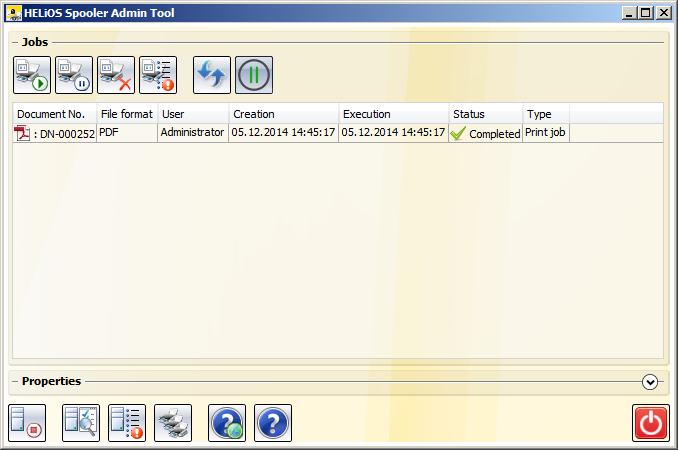Refresh the jobs list
This screenshot has height=450, width=678.
coord(212,75)
